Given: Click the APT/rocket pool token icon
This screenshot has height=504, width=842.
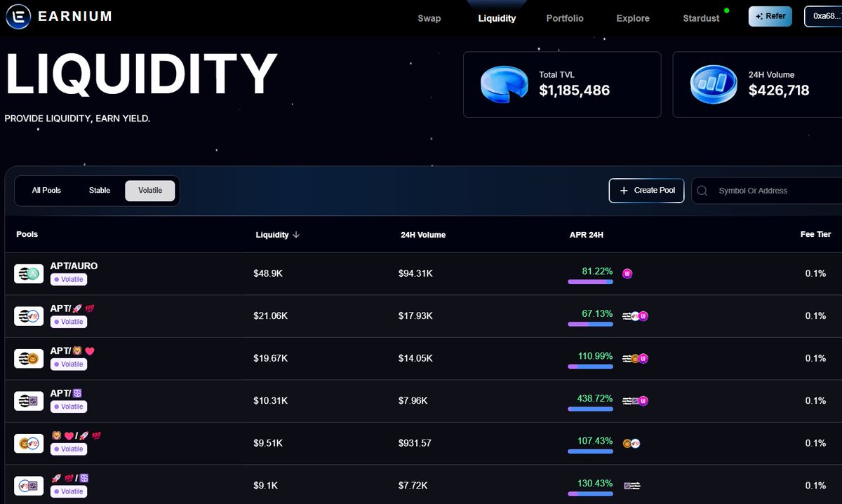Looking at the screenshot, I should tap(29, 316).
